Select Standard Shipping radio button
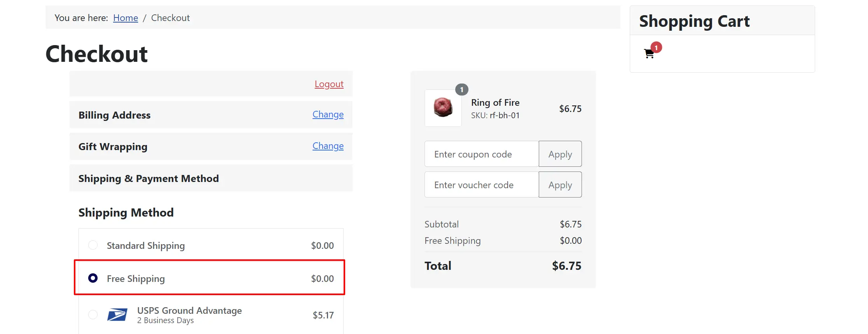The width and height of the screenshot is (868, 334). click(93, 245)
